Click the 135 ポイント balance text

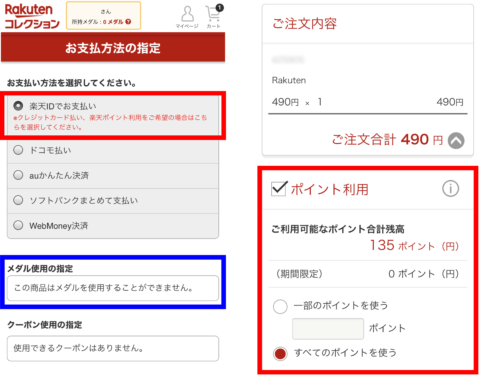(415, 246)
